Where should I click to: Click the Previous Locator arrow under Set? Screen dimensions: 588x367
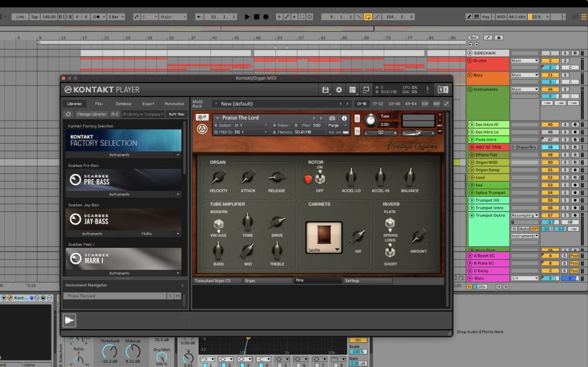470,45
